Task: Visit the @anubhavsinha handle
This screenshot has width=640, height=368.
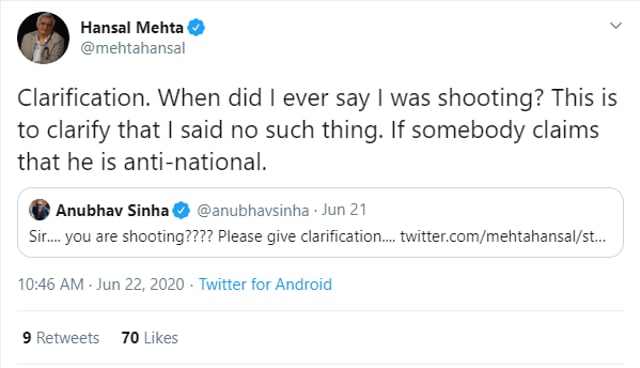Action: pyautogui.click(x=253, y=211)
